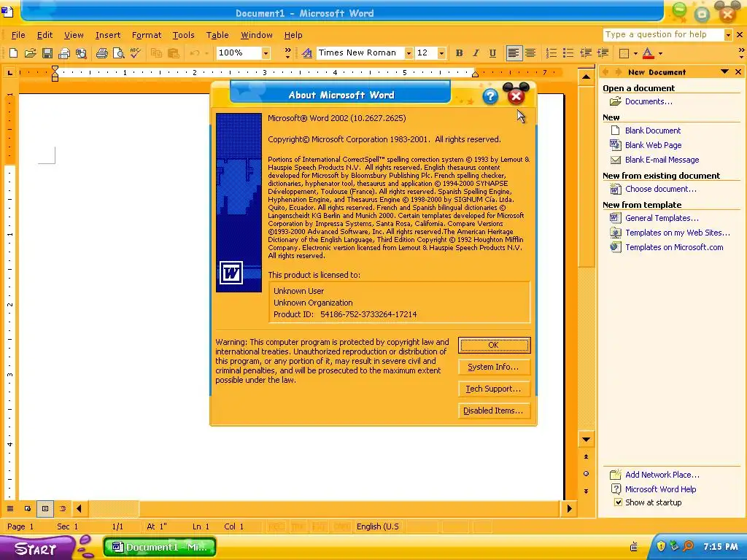Open the Microsoft Word Help link
Image resolution: width=747 pixels, height=560 pixels.
(x=660, y=489)
